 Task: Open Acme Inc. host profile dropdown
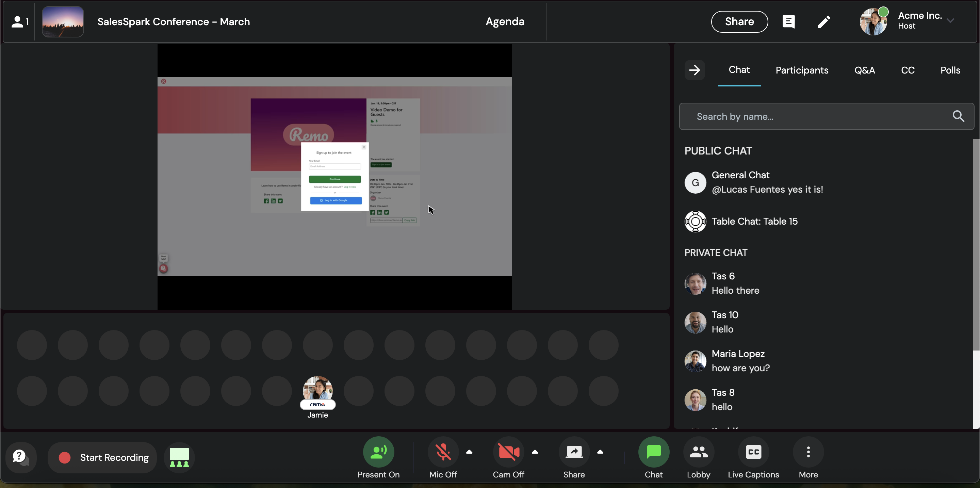[x=950, y=21]
